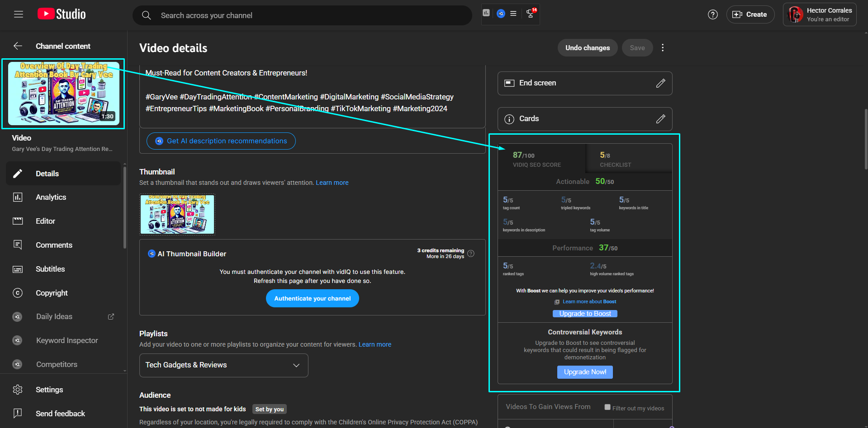The width and height of the screenshot is (868, 428).
Task: Open vidIQ trophy achievements icon with badge
Action: click(x=531, y=14)
